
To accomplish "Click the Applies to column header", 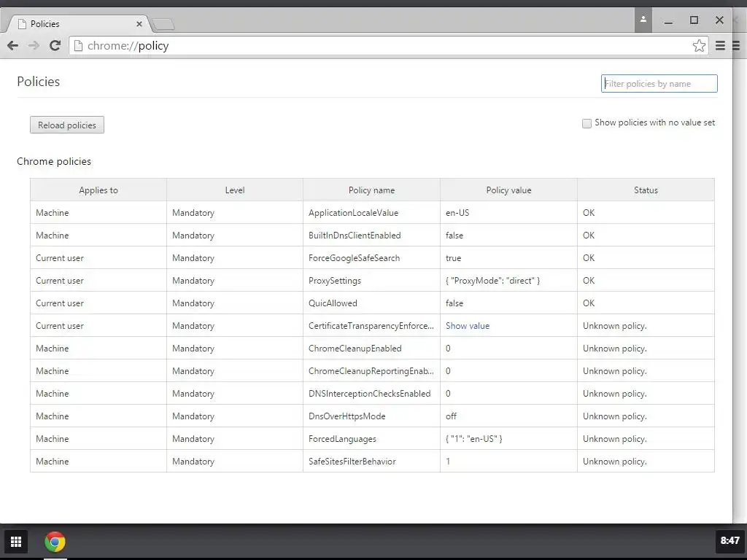I will point(98,190).
